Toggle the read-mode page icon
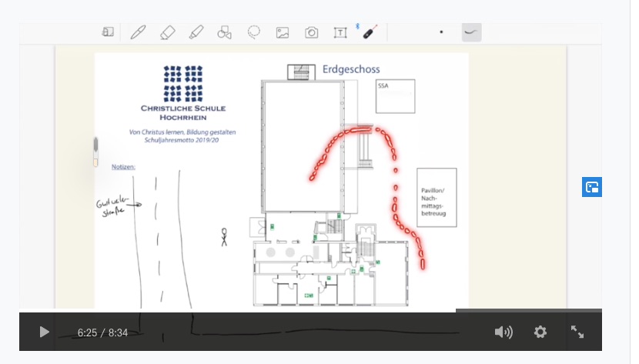The height and width of the screenshot is (364, 639). (x=108, y=32)
